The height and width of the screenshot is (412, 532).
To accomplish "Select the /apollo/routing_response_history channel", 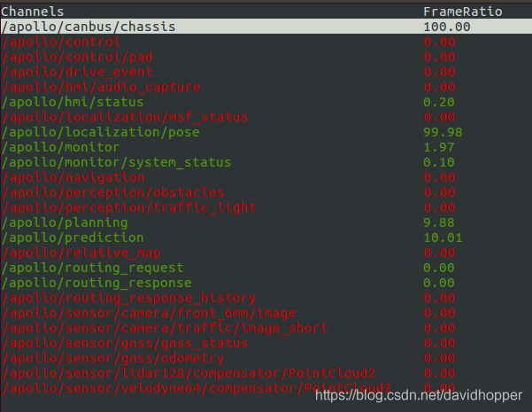I will pos(128,298).
